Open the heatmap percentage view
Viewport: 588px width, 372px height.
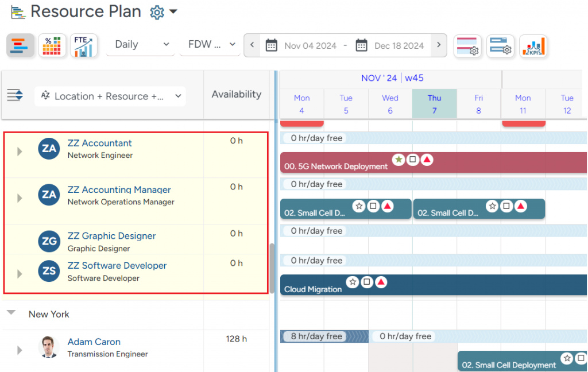52,45
